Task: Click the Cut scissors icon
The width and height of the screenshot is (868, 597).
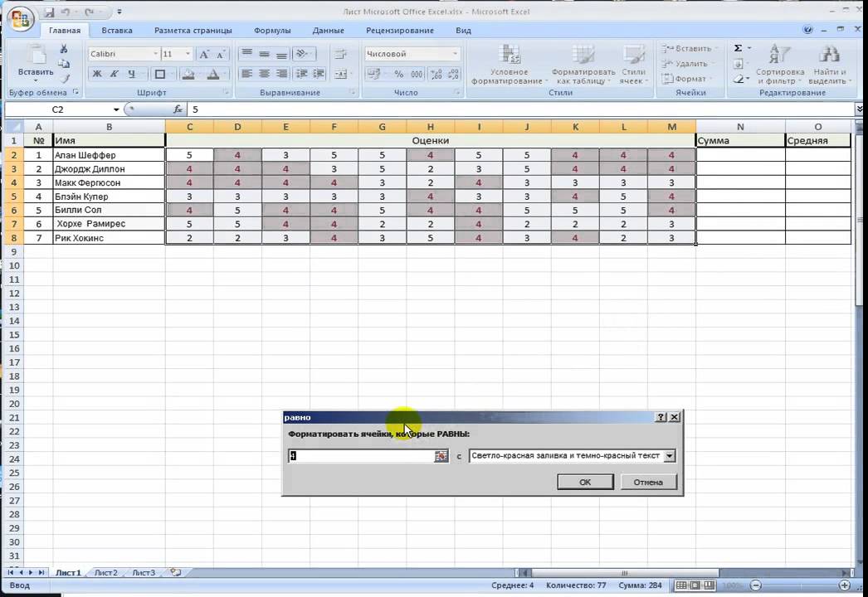Action: pyautogui.click(x=64, y=49)
